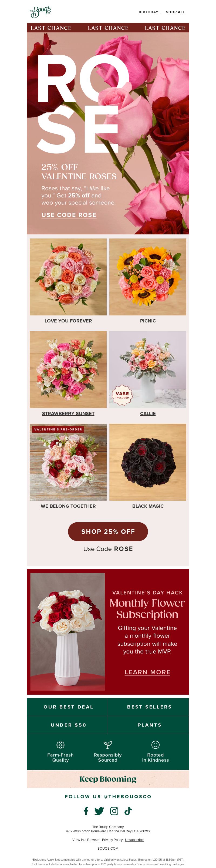216x868 pixels.
Task: Open the Instagram icon in footer
Action: coord(114,811)
